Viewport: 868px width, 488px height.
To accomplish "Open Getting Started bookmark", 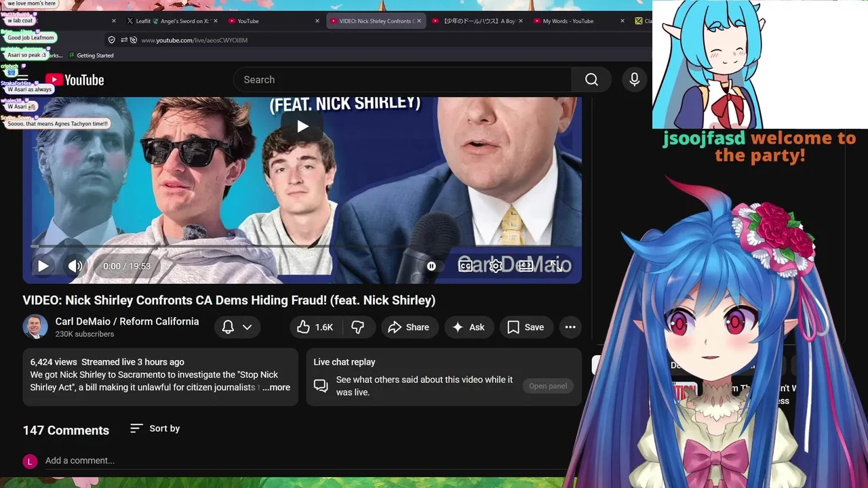I will click(91, 56).
